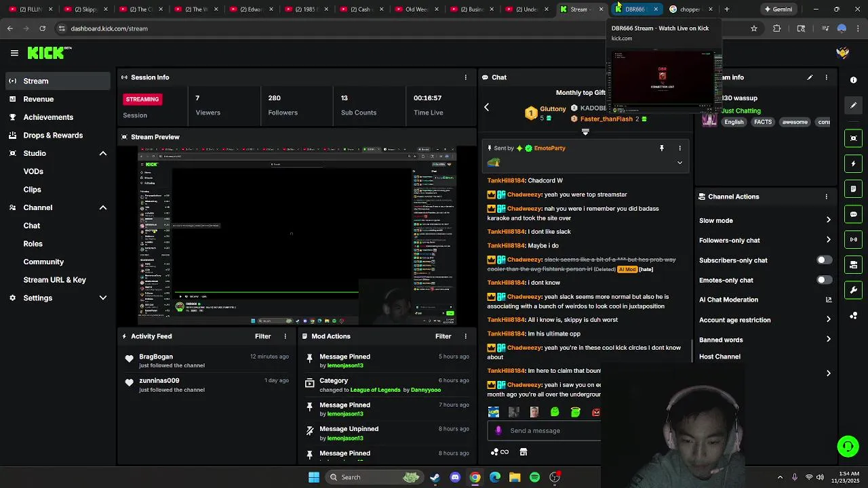The width and height of the screenshot is (868, 488).
Task: Open AI Chat Moderation external link
Action: coord(828,300)
